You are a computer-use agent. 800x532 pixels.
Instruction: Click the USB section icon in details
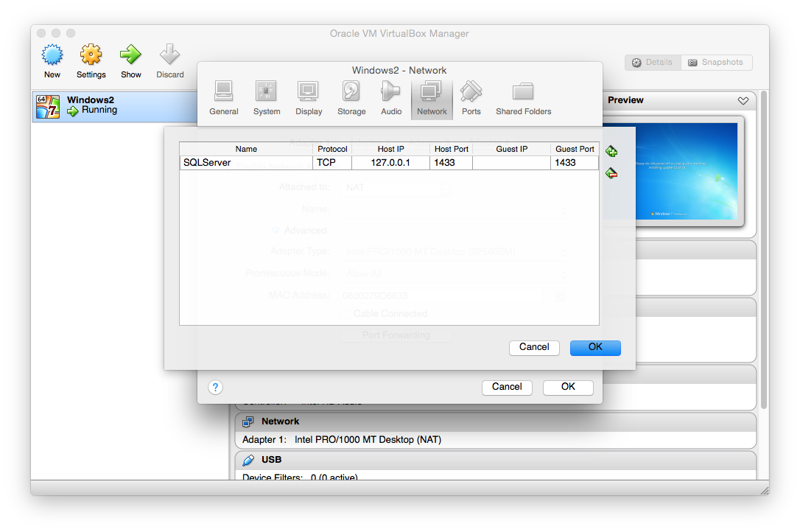point(248,460)
